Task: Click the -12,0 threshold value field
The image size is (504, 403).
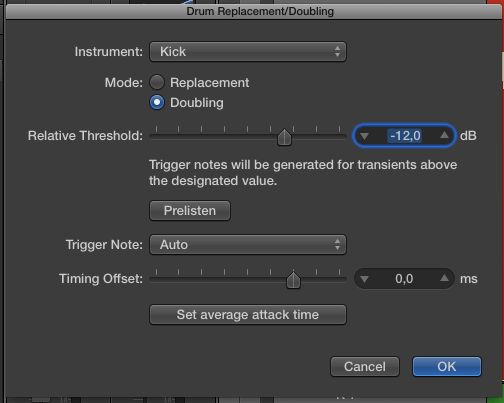Action: pyautogui.click(x=404, y=136)
